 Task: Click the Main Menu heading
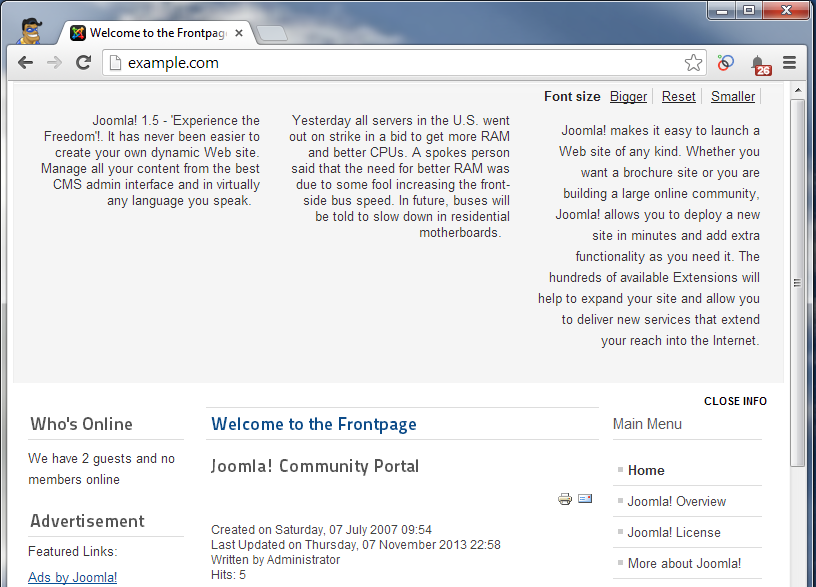(x=647, y=424)
